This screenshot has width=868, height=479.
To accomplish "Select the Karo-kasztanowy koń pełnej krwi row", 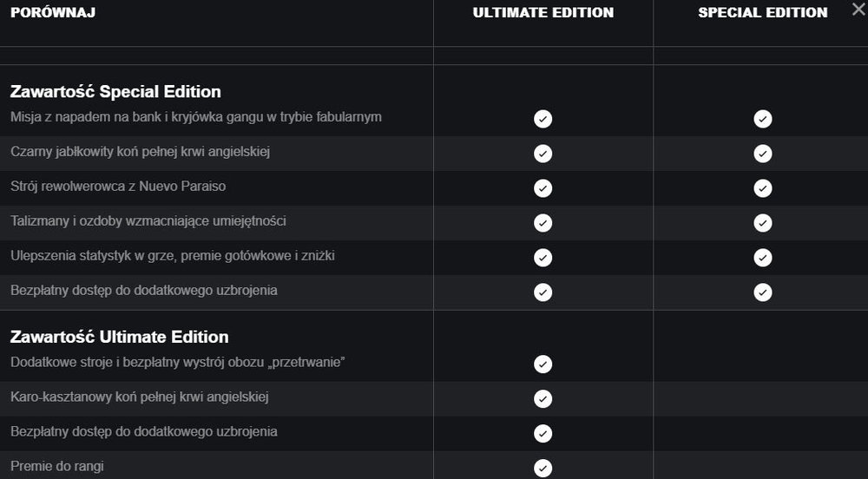I will (x=434, y=399).
